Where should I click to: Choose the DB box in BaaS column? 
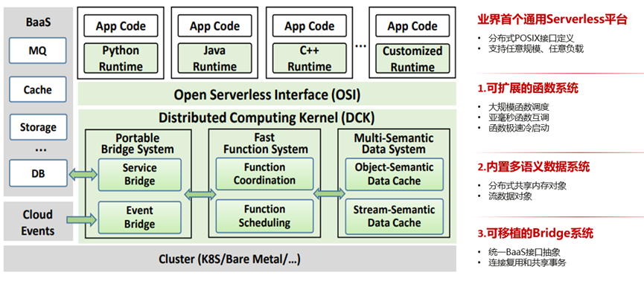coord(38,173)
